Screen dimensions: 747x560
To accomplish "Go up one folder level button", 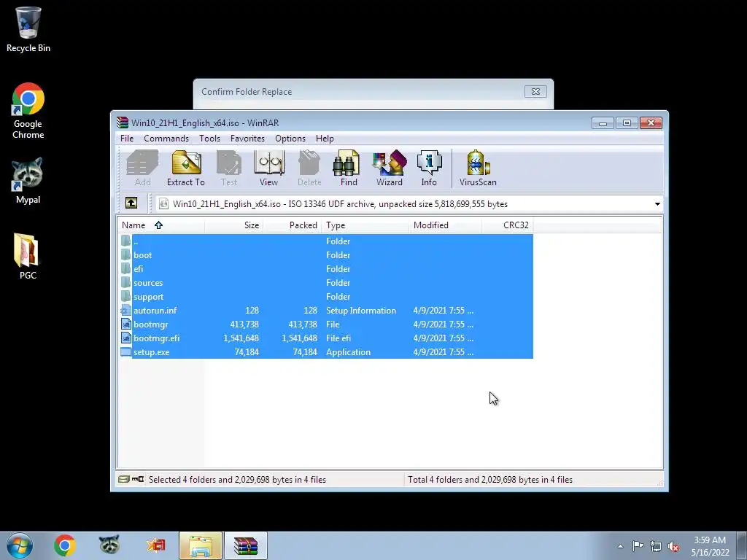I will [x=131, y=203].
